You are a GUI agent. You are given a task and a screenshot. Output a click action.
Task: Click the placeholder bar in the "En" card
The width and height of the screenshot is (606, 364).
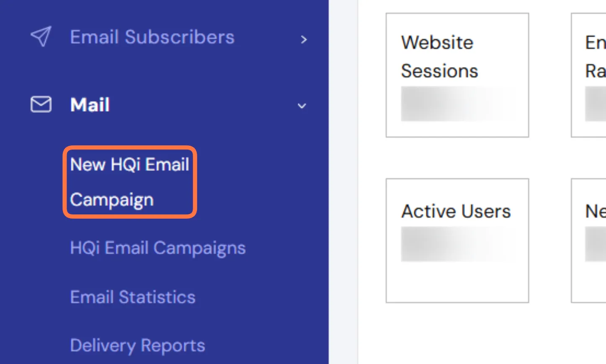(x=596, y=104)
